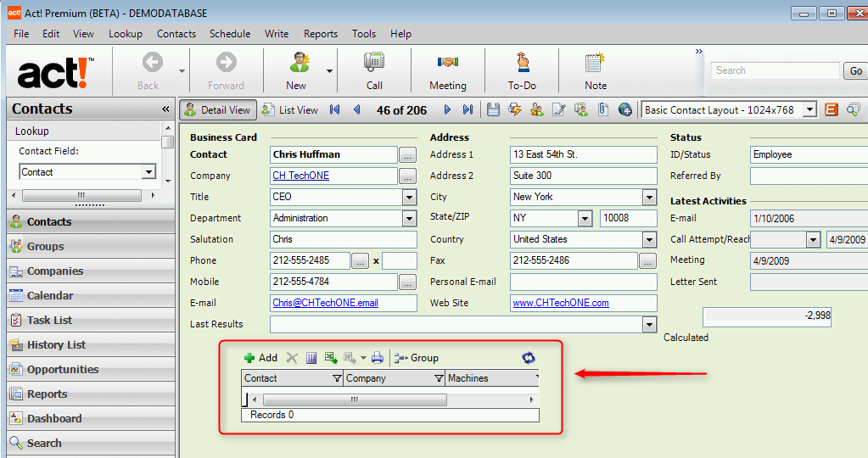Screen dimensions: 868x458
Task: Open the State dropdown arrow
Action: click(585, 219)
